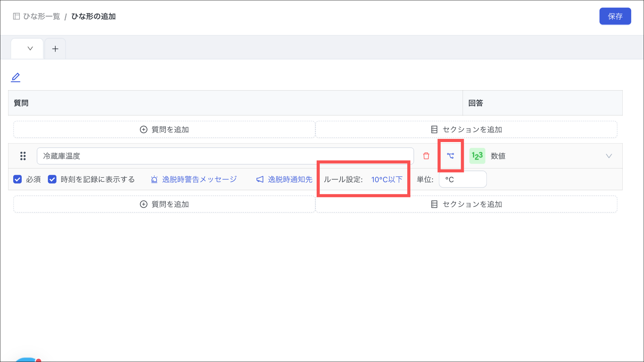Viewport: 644px width, 362px height.
Task: Click the red trash delete icon
Action: coord(426,156)
